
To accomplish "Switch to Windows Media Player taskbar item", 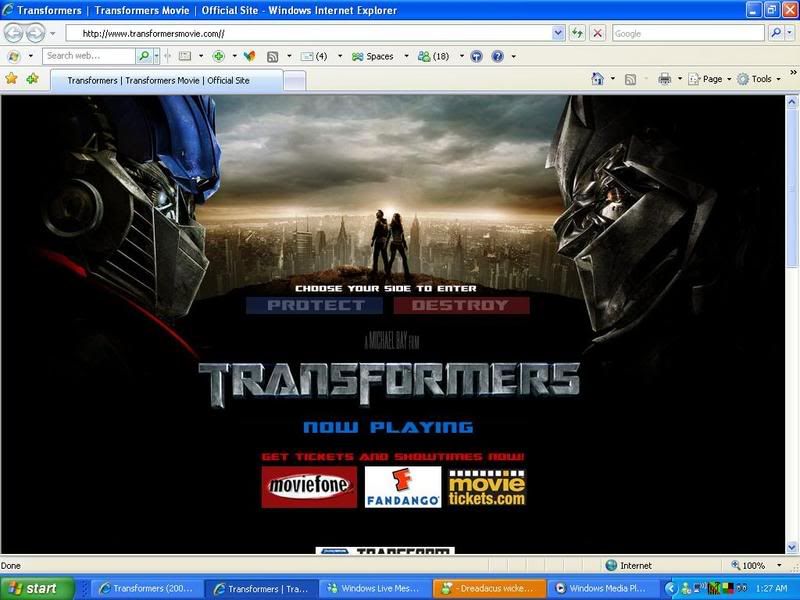I will pyautogui.click(x=603, y=588).
